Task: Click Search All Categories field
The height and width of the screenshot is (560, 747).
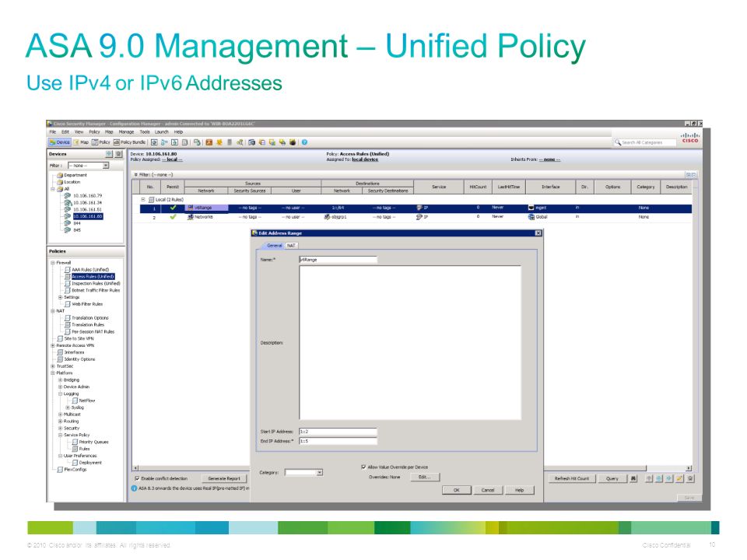Action: click(644, 142)
